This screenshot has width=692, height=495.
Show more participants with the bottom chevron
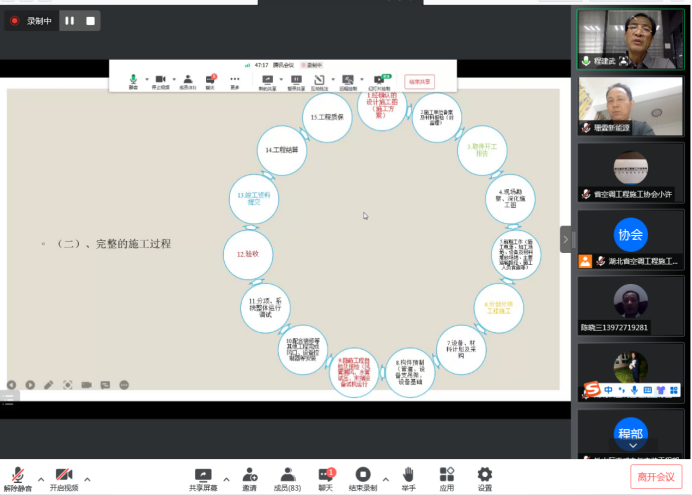coord(633,446)
